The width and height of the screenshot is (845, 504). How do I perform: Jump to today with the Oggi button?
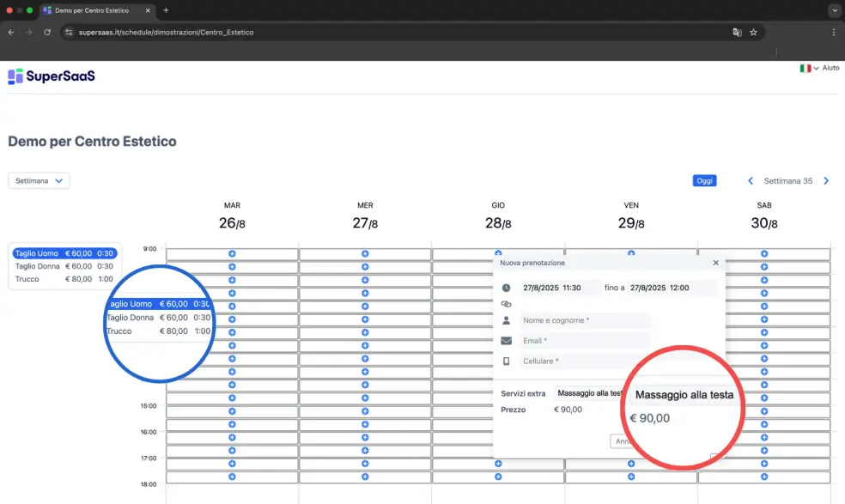pos(704,180)
